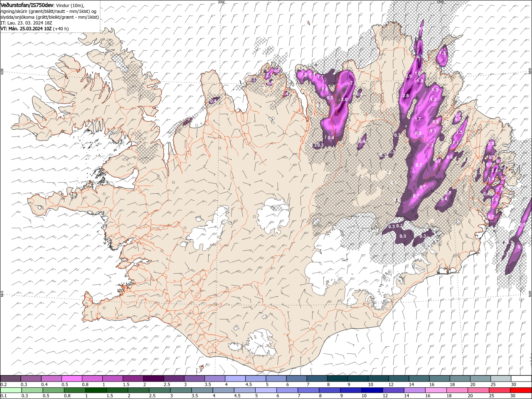This screenshot has height=399, width=532.
Task: Click the 'rigning/skúrir' legend description line
Action: click(x=48, y=11)
